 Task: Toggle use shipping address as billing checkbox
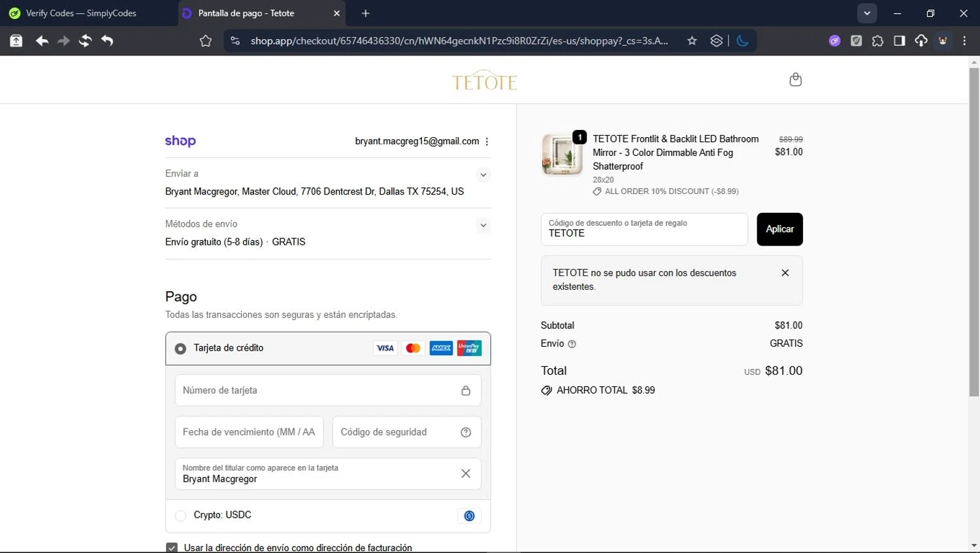point(172,548)
